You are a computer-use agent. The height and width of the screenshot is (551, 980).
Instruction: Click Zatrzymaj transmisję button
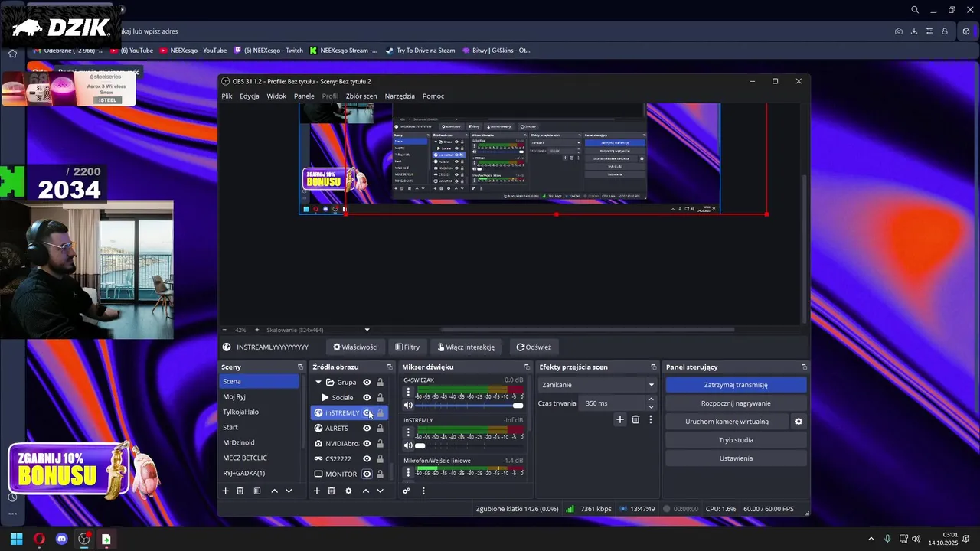tap(736, 385)
